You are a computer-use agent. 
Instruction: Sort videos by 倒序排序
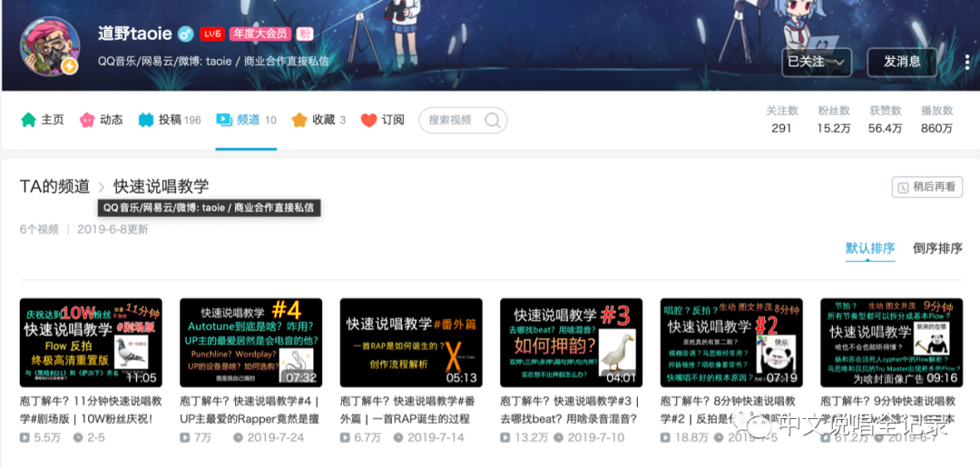[937, 248]
